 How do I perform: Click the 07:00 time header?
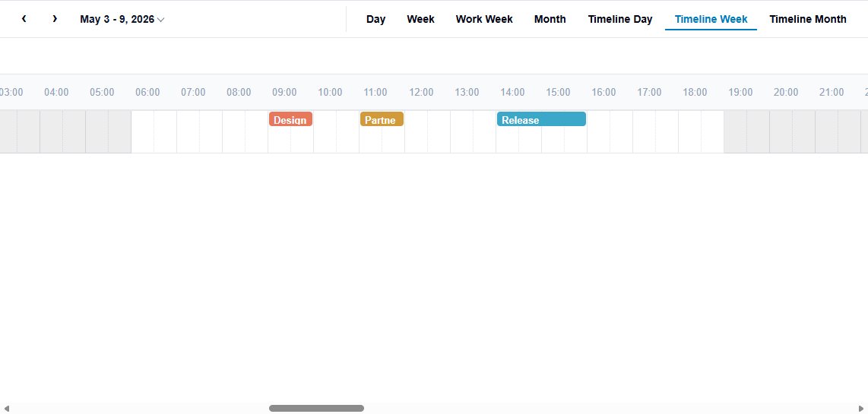193,93
